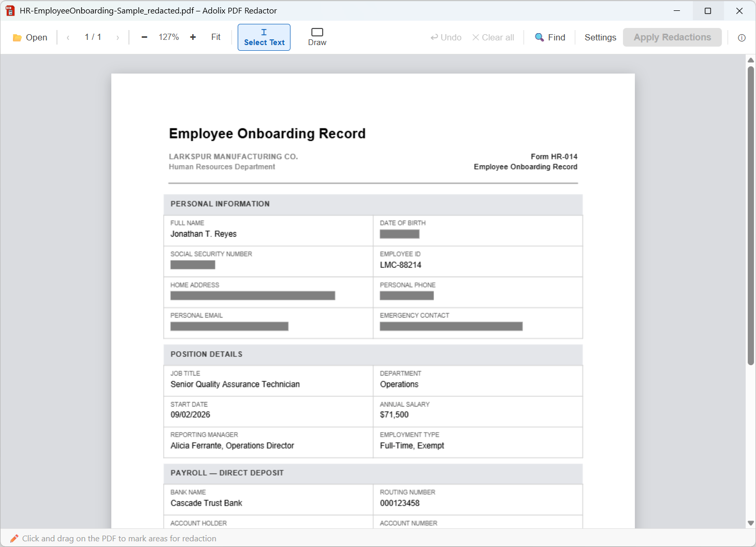
Task: Click the redacted Personal Phone box
Action: (x=407, y=296)
